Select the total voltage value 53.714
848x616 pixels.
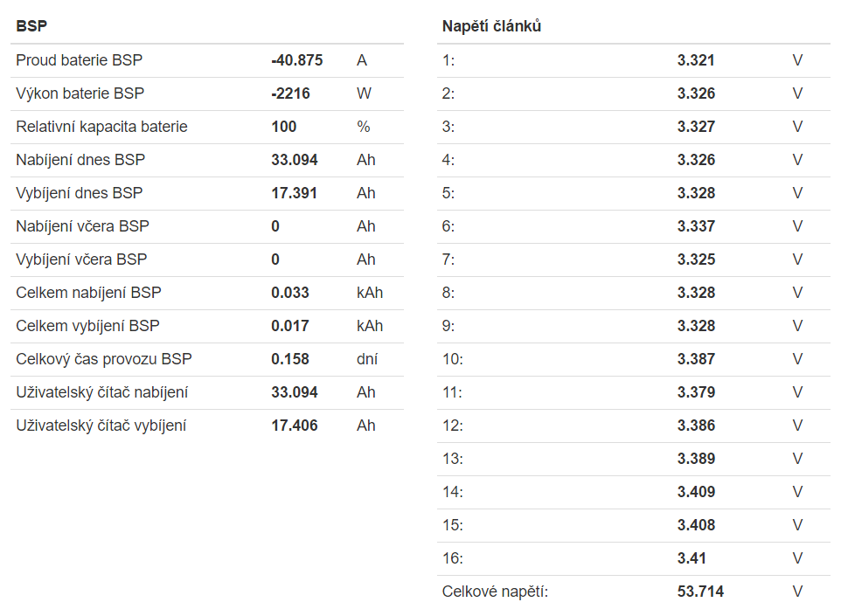point(700,592)
